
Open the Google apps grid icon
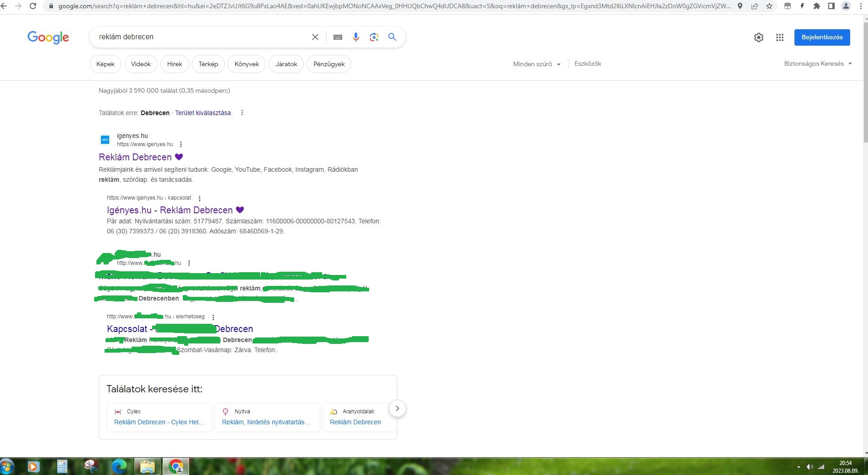point(780,37)
